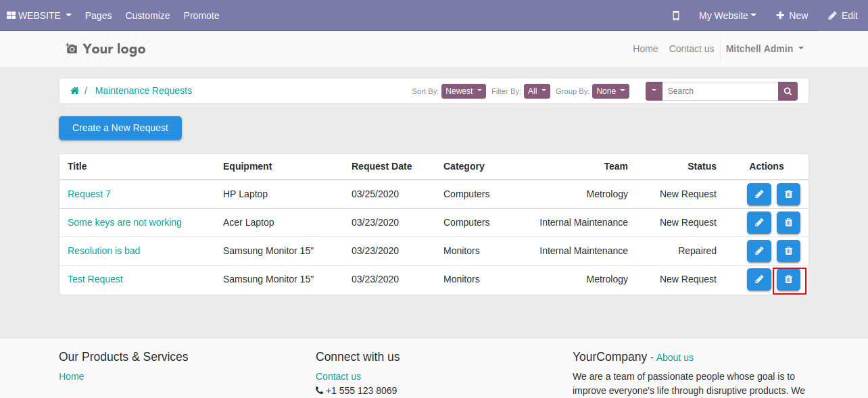
Task: Click Create a New Request button
Action: [120, 128]
